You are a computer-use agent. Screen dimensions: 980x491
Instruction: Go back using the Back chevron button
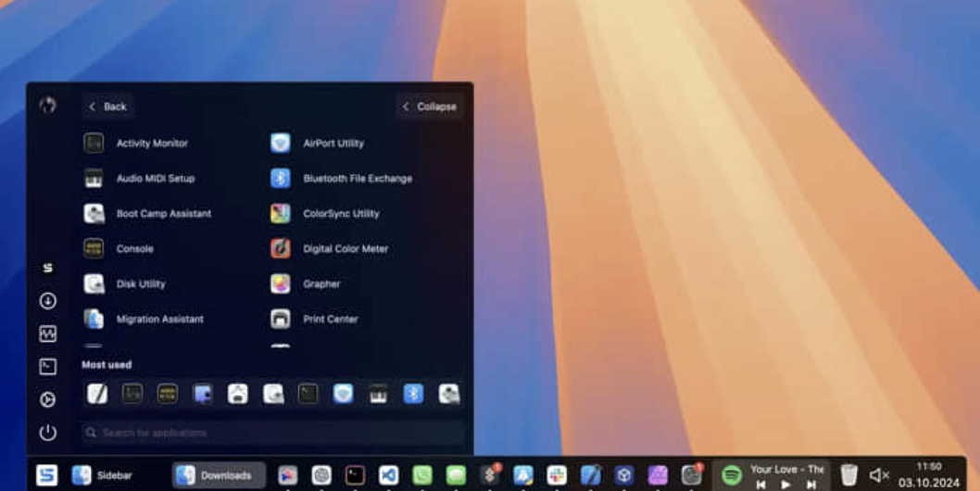coord(107,107)
